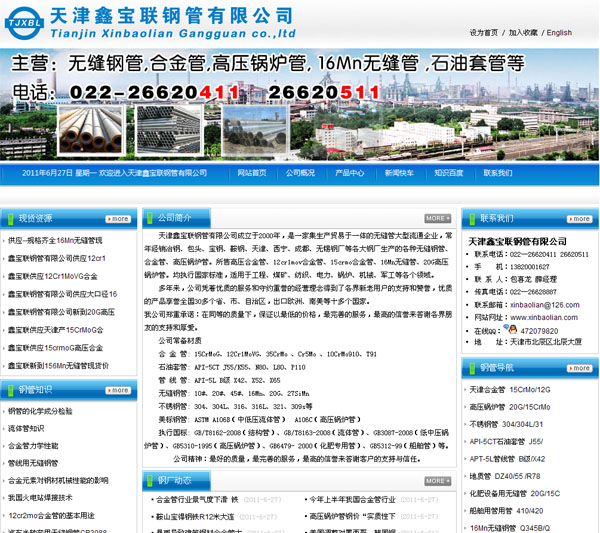
Task: Open 16Mn无缝钢管 Q345B/Q navigation link
Action: [510, 528]
